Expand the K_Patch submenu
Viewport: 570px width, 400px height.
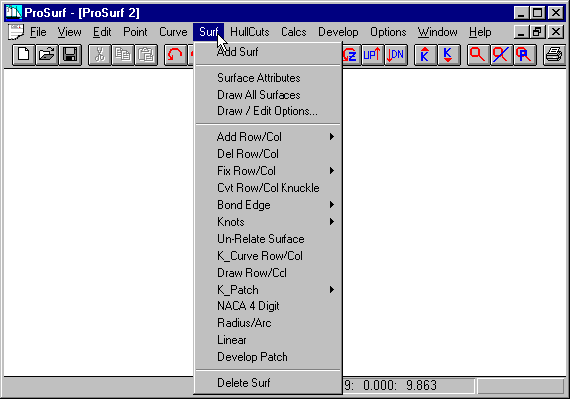coord(268,290)
